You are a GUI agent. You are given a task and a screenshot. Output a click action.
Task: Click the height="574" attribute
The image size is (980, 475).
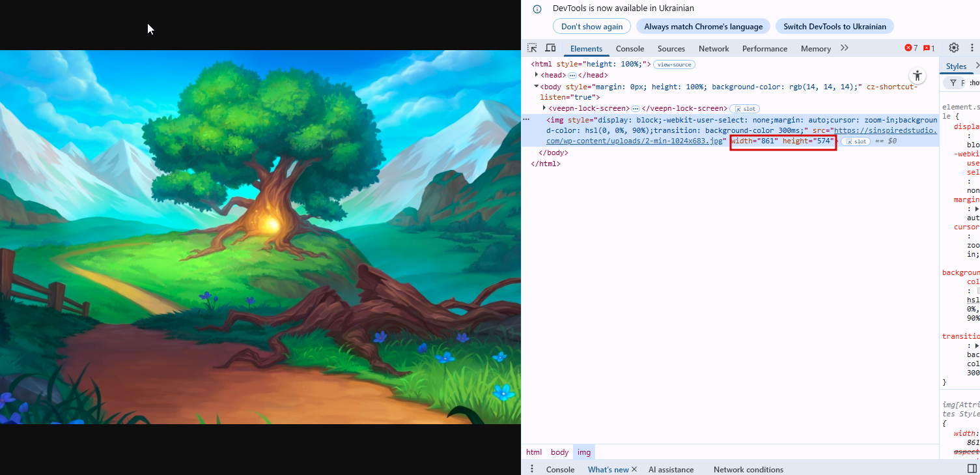(x=808, y=141)
